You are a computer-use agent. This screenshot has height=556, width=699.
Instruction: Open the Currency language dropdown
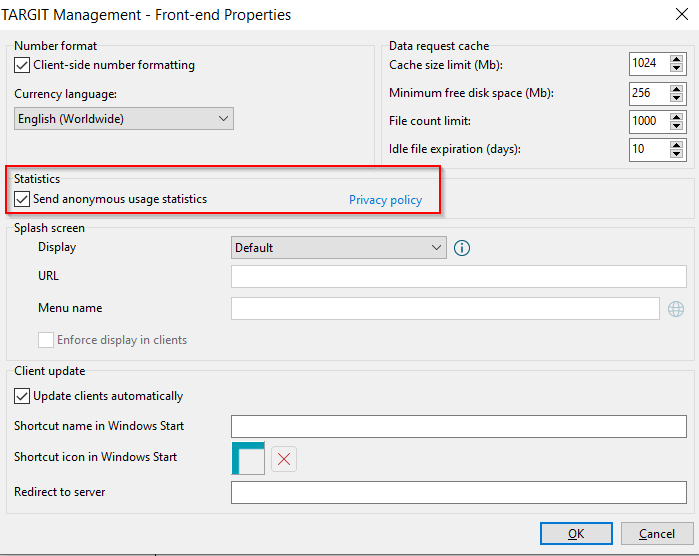pyautogui.click(x=124, y=119)
